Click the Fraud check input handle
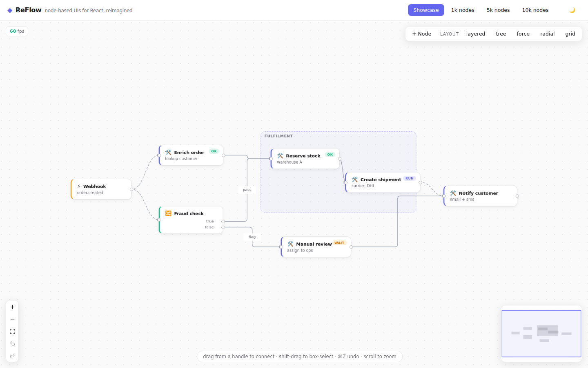The image size is (588, 368). point(159,220)
